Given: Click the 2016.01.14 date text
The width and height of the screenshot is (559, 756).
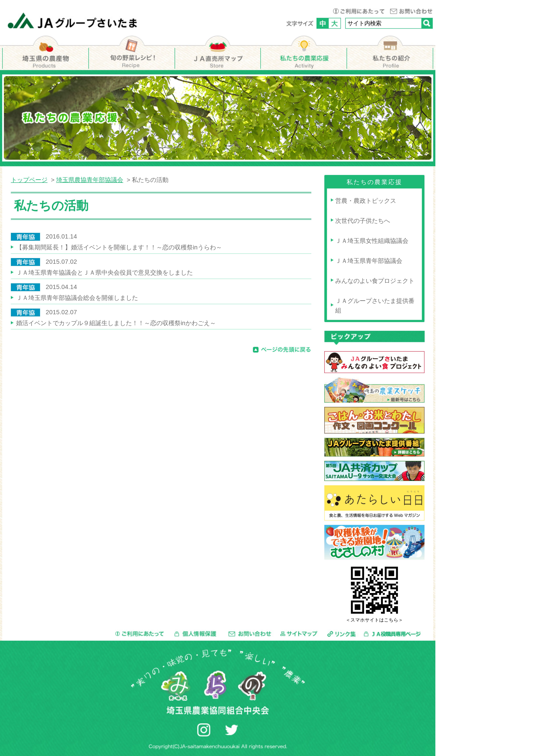Looking at the screenshot, I should [61, 236].
